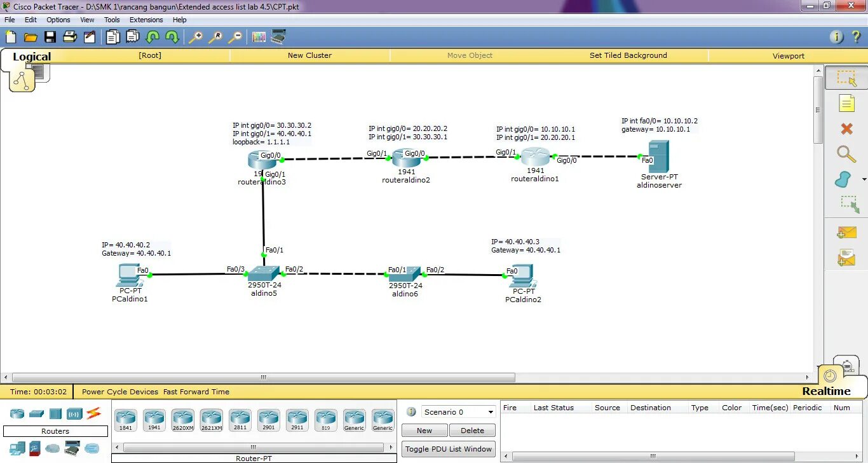Select the PCaldino1 computer on canvas
This screenshot has height=463, width=868.
[130, 277]
